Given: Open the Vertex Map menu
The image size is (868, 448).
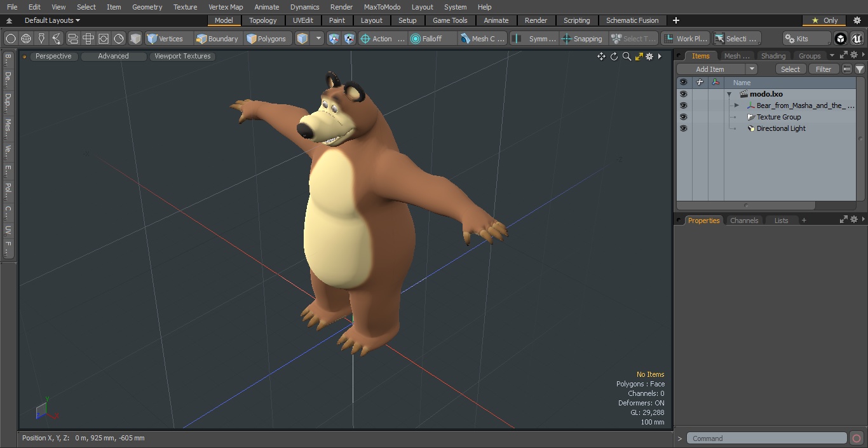Looking at the screenshot, I should point(226,7).
